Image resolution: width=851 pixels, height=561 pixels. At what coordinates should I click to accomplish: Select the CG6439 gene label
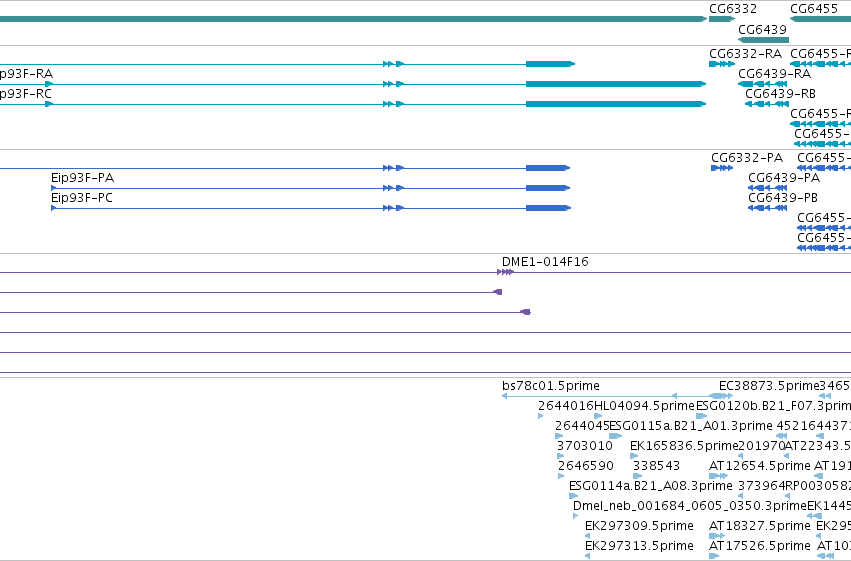click(x=763, y=30)
